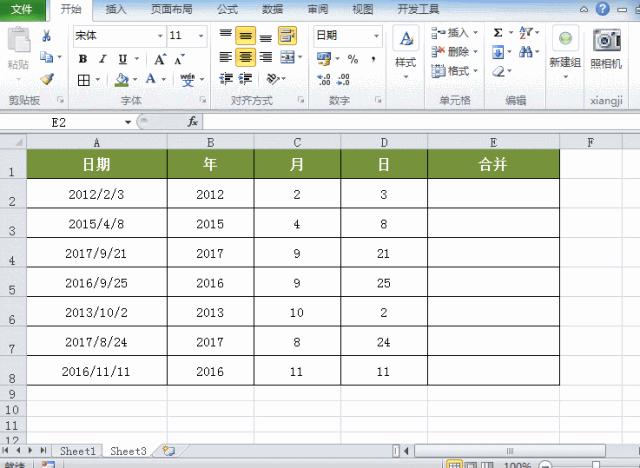Open the number format dropdown showing 日期

376,36
